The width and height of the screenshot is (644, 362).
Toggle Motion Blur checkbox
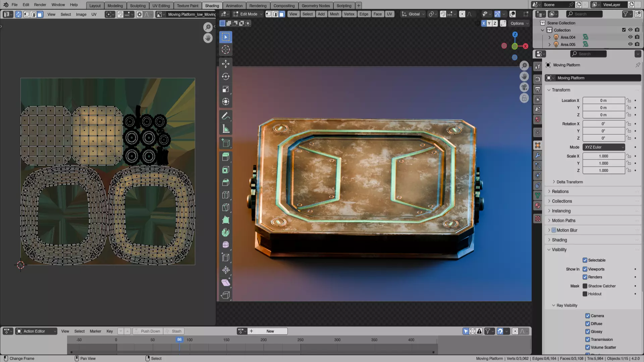point(554,230)
